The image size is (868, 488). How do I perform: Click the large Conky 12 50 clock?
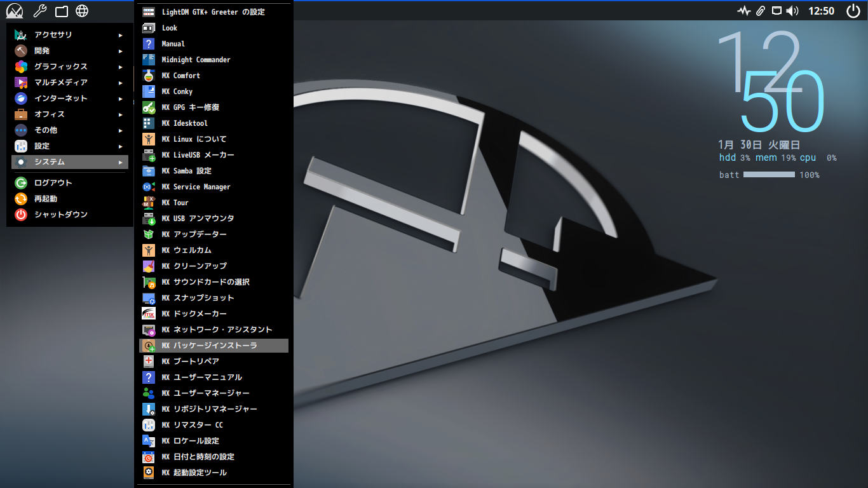(771, 81)
